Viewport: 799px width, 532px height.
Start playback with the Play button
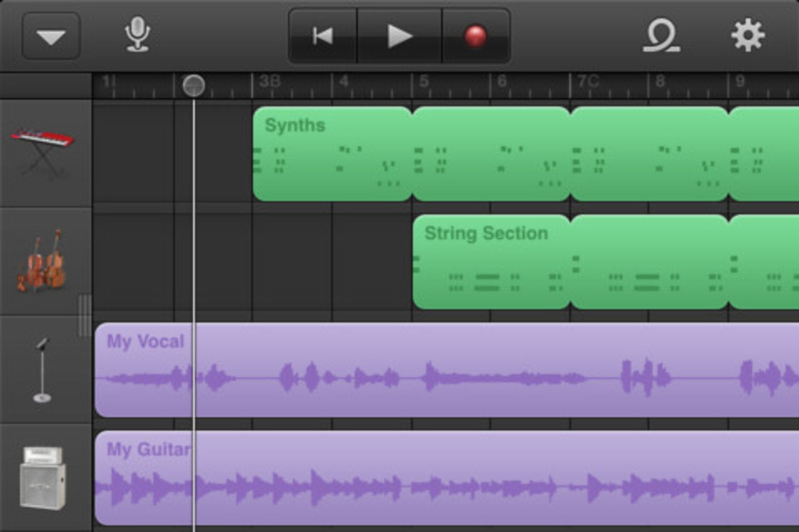pyautogui.click(x=399, y=36)
